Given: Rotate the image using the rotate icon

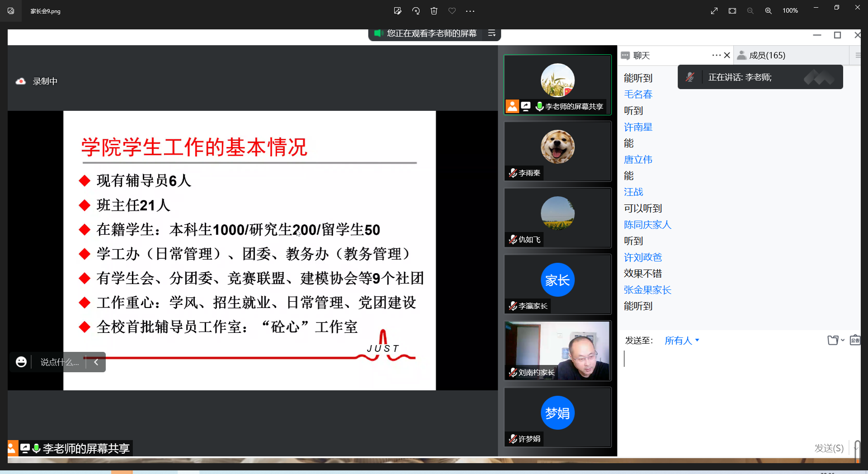Looking at the screenshot, I should 416,11.
